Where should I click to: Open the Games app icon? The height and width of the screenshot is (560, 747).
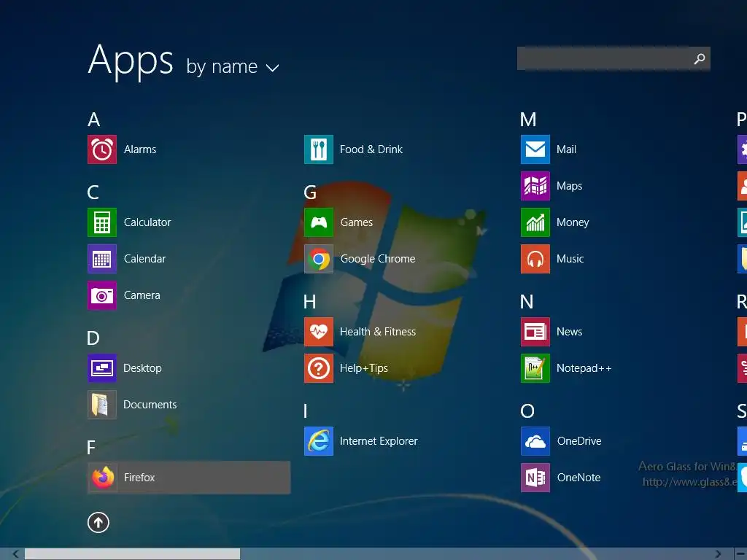pyautogui.click(x=319, y=222)
